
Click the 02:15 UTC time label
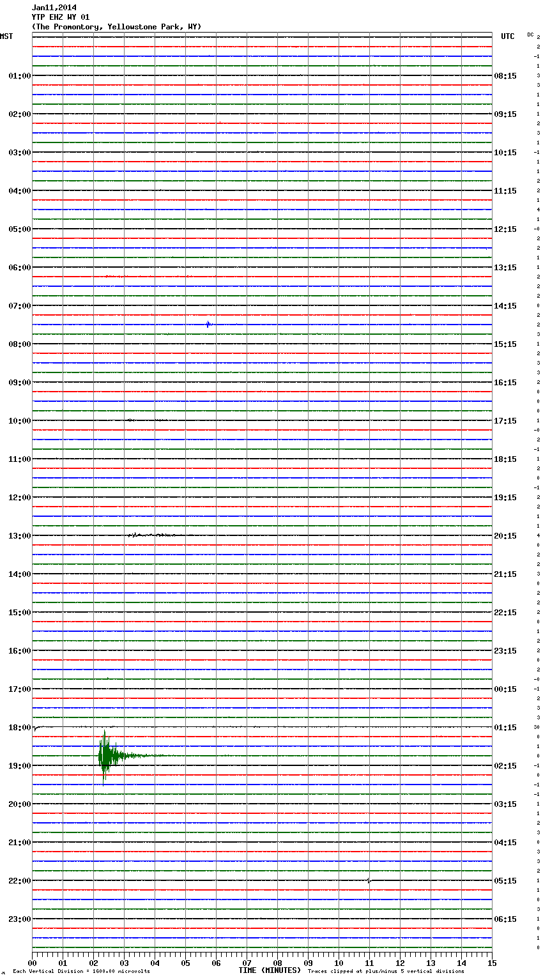click(x=505, y=766)
